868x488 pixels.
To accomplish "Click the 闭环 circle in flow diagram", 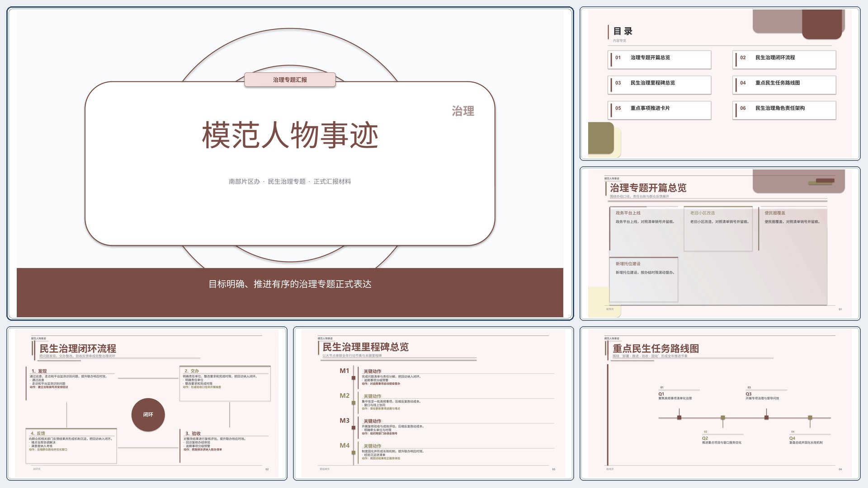I will click(x=148, y=415).
